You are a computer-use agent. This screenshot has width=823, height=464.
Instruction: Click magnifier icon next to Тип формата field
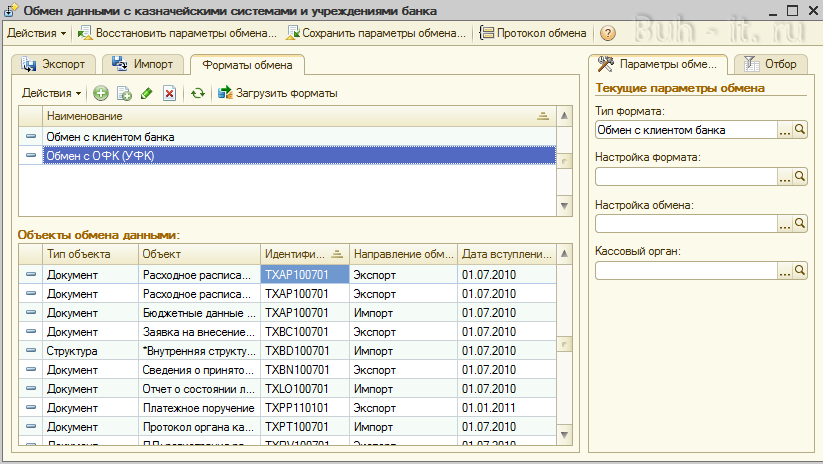[x=800, y=130]
